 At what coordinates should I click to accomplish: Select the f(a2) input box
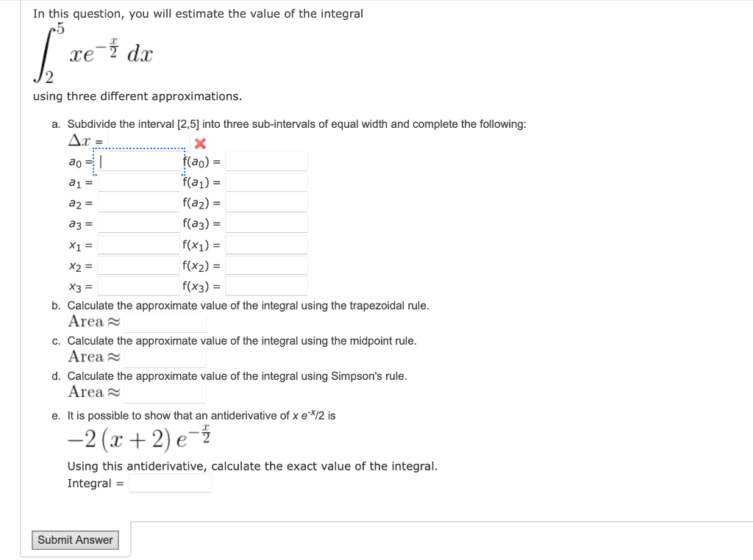tap(265, 202)
